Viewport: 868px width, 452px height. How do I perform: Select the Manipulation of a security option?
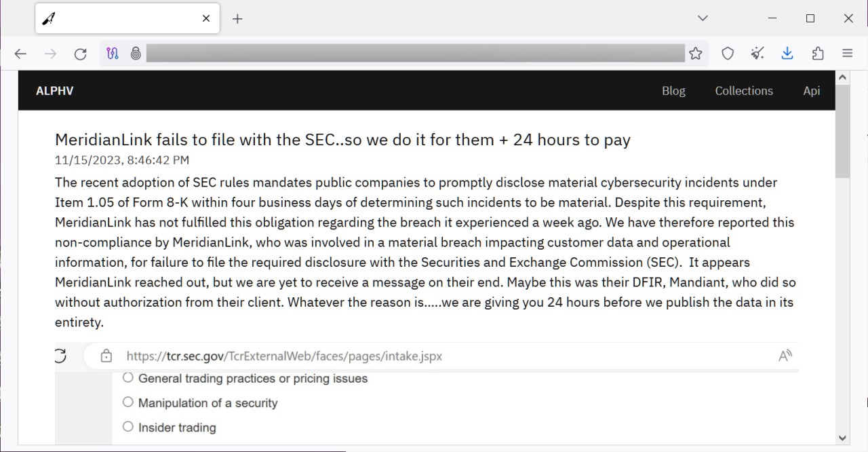[x=128, y=402]
